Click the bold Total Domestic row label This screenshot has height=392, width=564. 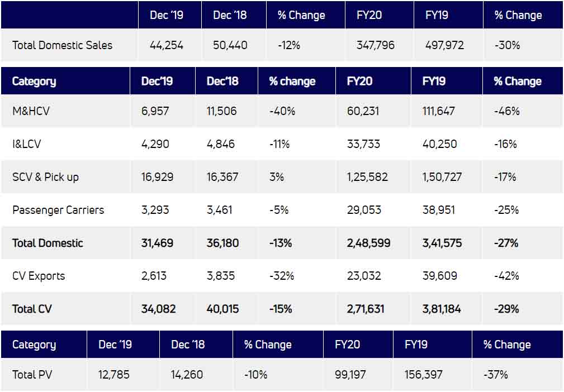coord(48,243)
